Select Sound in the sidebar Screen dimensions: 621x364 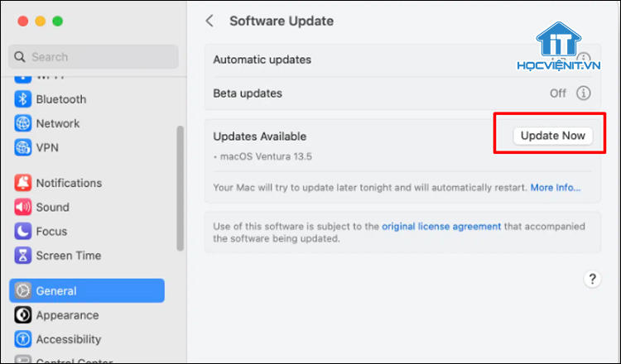point(53,207)
